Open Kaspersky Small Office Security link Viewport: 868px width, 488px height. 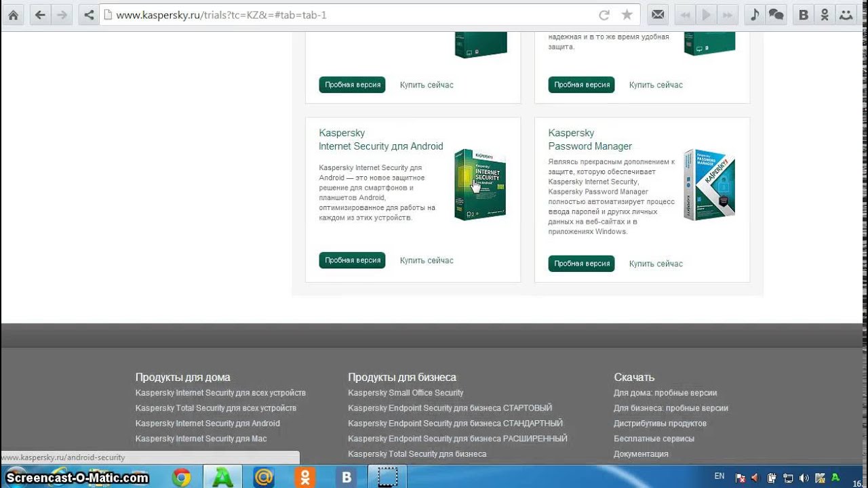pos(406,393)
